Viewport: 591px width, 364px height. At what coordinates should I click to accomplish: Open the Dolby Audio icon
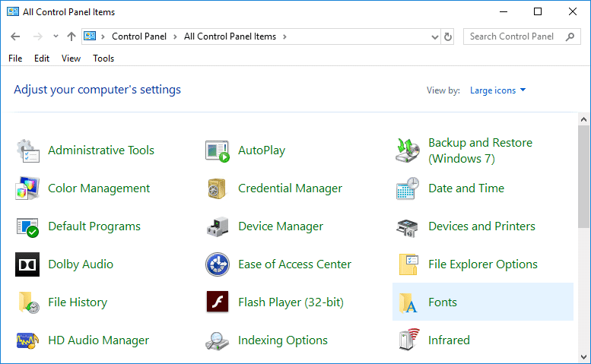(x=27, y=264)
